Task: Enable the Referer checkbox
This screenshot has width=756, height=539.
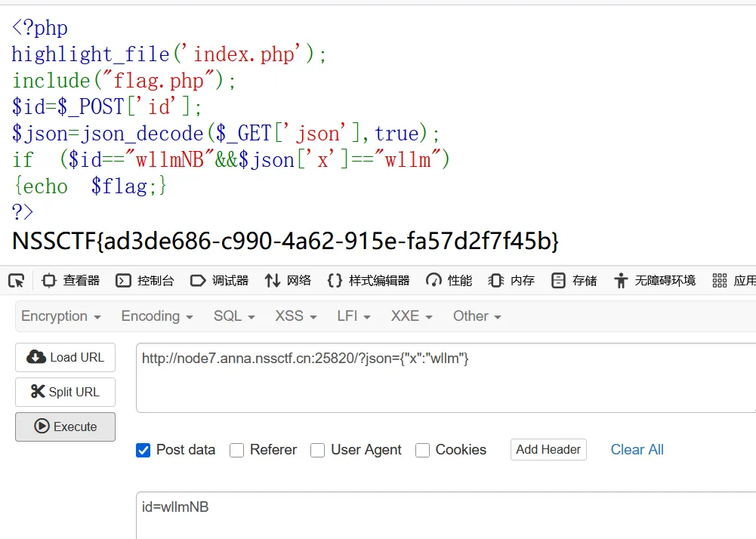Action: [237, 450]
